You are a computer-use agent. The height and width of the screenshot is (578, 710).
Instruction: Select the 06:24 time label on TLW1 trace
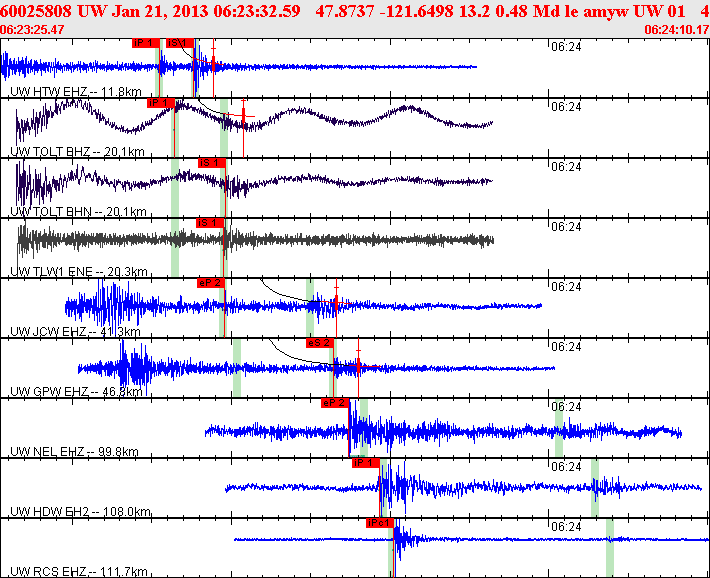tap(566, 227)
